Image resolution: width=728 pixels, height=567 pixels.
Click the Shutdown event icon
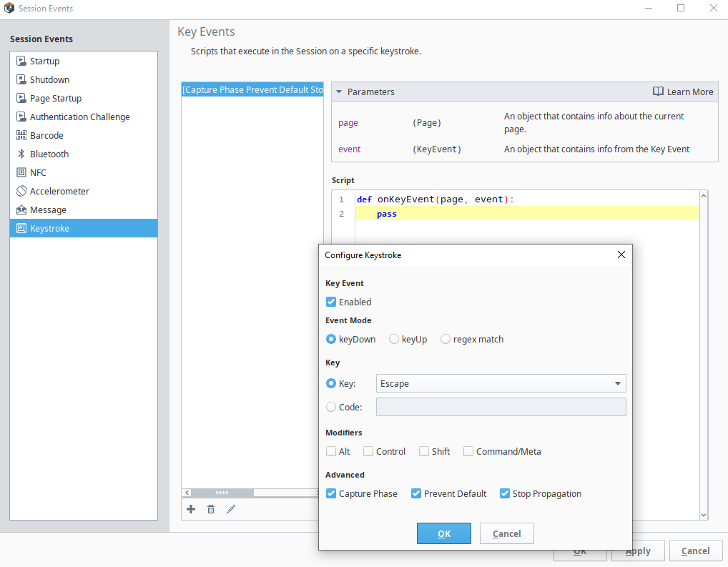tap(21, 79)
